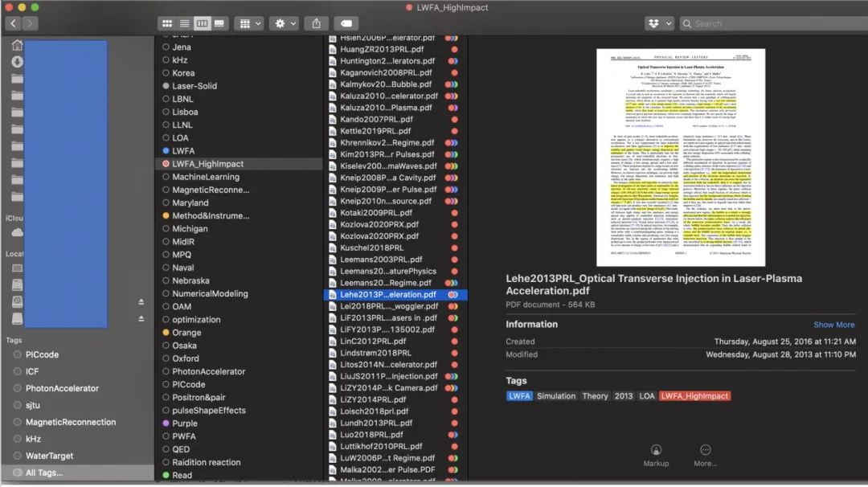The height and width of the screenshot is (487, 868).
Task: Click the 2013 tag chip
Action: click(x=624, y=396)
